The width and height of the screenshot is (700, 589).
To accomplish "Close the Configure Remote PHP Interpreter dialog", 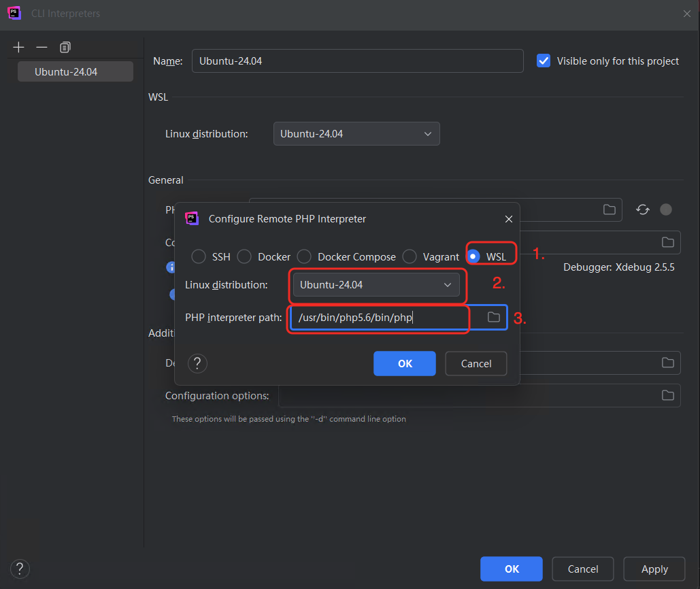I will point(509,219).
